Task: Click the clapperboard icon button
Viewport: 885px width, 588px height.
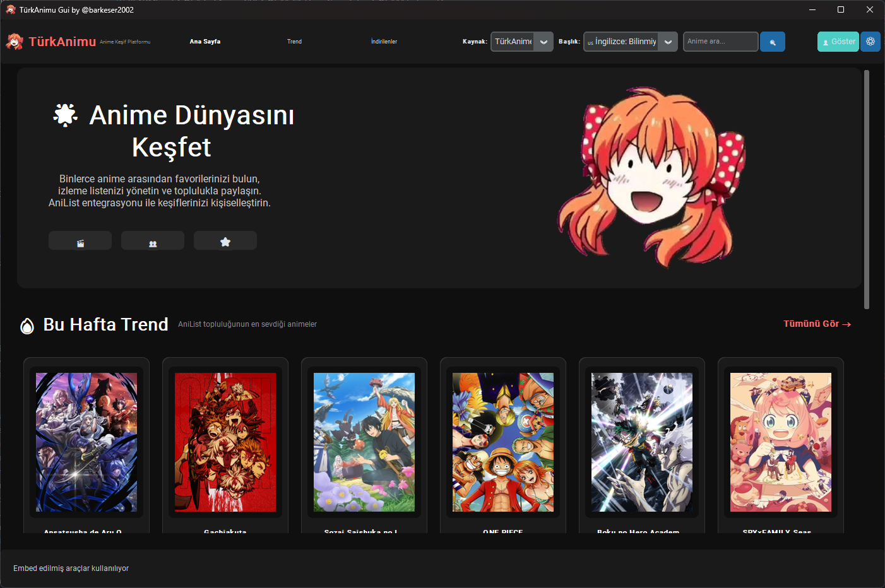Action: pyautogui.click(x=80, y=241)
